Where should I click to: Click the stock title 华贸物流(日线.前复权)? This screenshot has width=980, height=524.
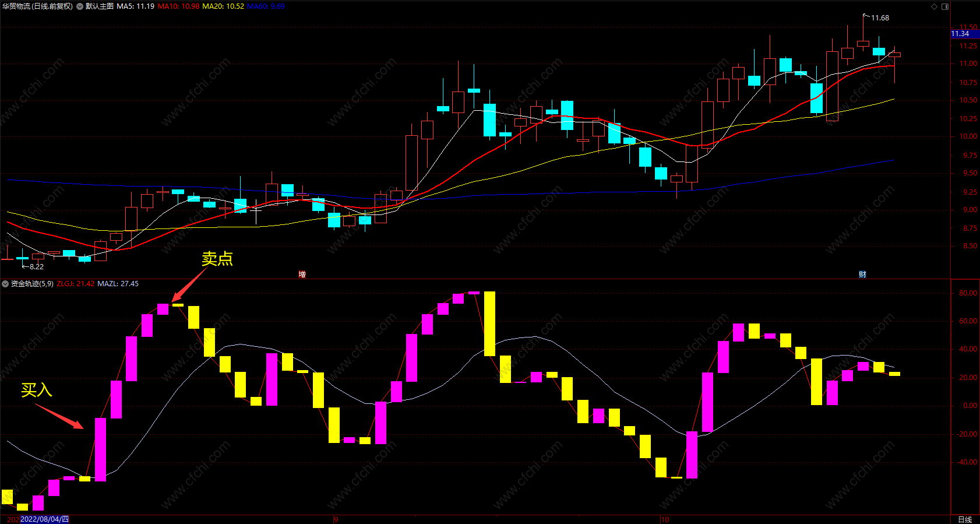(38, 6)
